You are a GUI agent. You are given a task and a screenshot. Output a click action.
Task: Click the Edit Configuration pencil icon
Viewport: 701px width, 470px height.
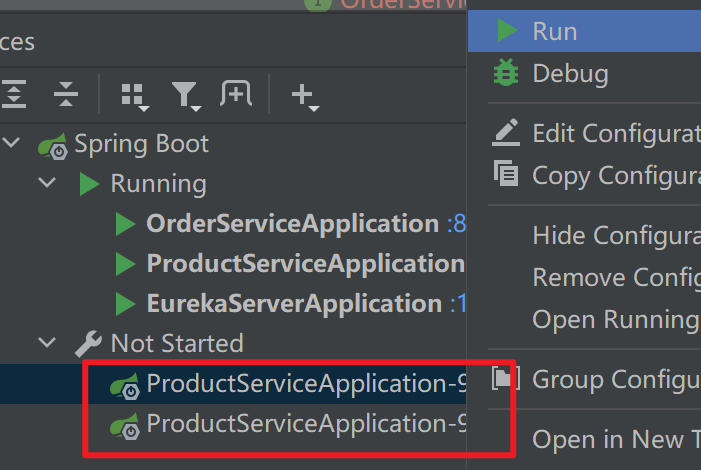pyautogui.click(x=506, y=132)
